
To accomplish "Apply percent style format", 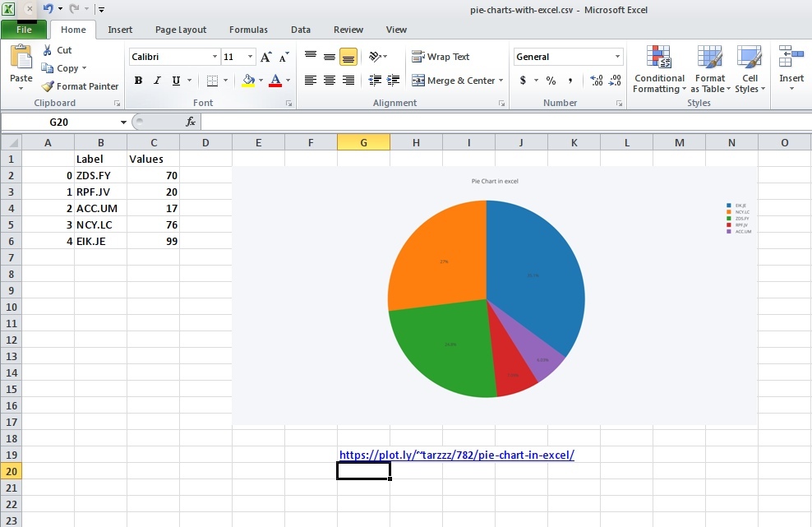I will [551, 81].
